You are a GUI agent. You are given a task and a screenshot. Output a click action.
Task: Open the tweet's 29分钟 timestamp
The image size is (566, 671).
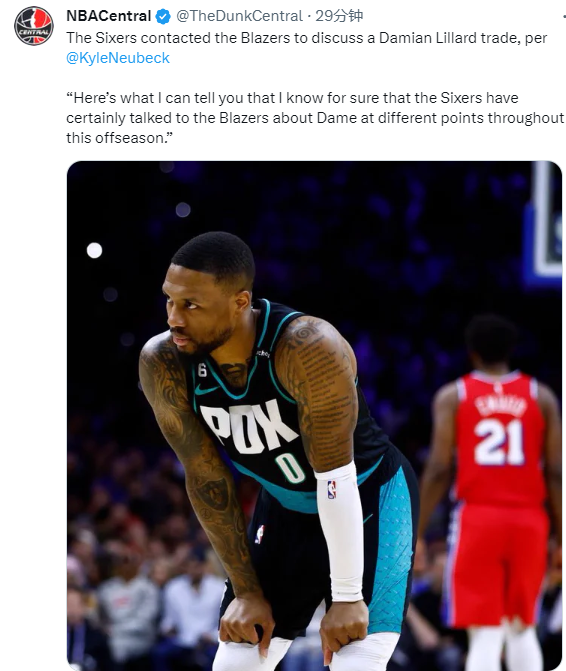pyautogui.click(x=339, y=16)
